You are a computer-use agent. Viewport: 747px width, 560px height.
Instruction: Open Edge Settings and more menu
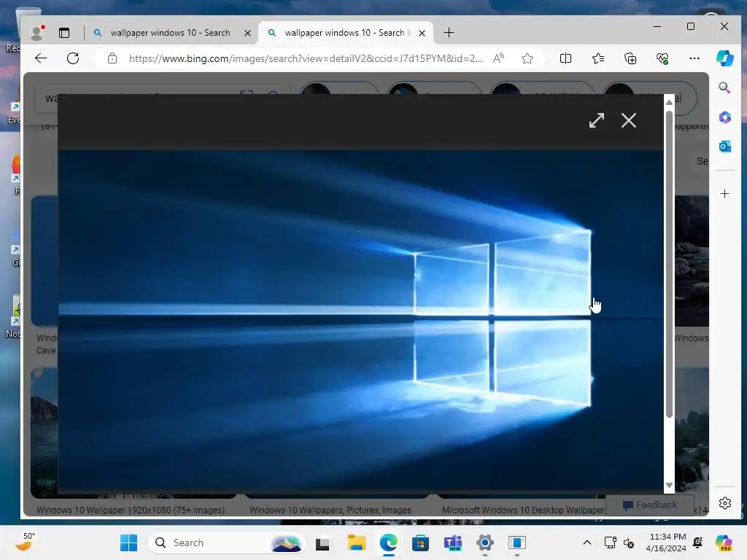[x=694, y=58]
